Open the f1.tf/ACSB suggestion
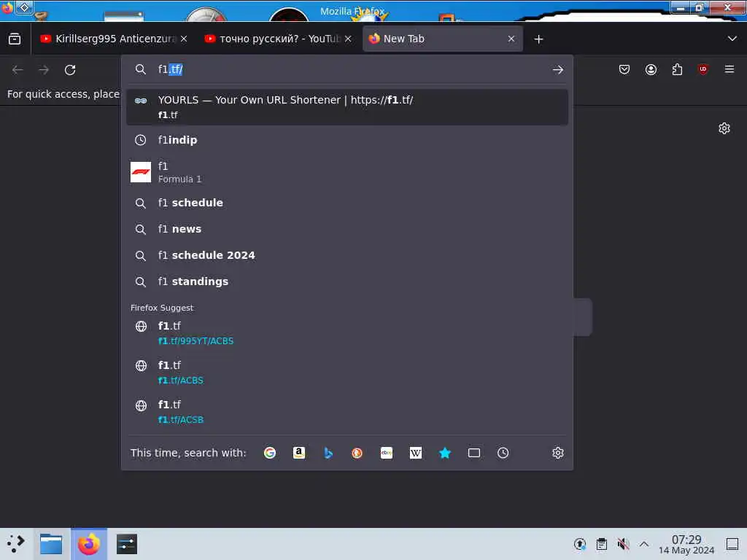 pos(347,412)
